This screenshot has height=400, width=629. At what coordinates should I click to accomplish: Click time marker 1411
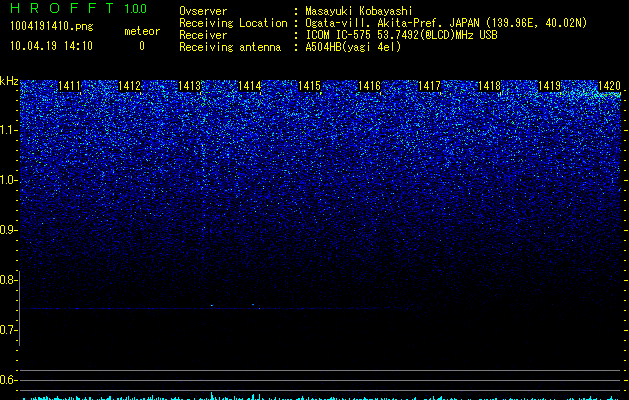[69, 86]
